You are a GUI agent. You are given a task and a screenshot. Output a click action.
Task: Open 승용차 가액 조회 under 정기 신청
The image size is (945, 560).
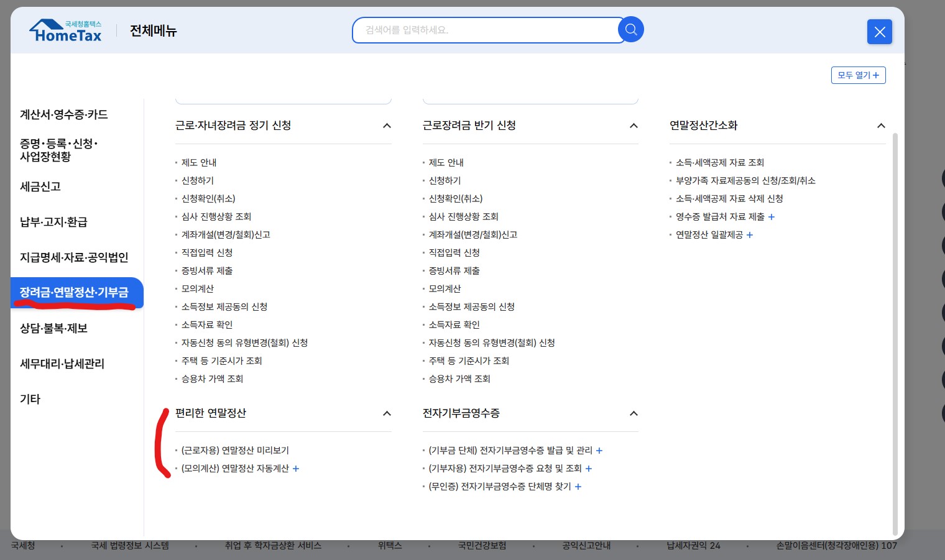pos(212,379)
